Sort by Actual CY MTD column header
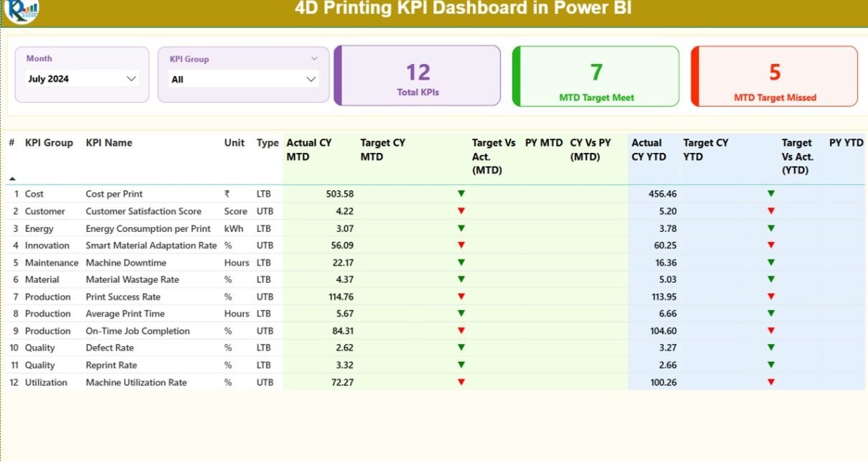Viewport: 868px width, 461px height. click(x=309, y=149)
